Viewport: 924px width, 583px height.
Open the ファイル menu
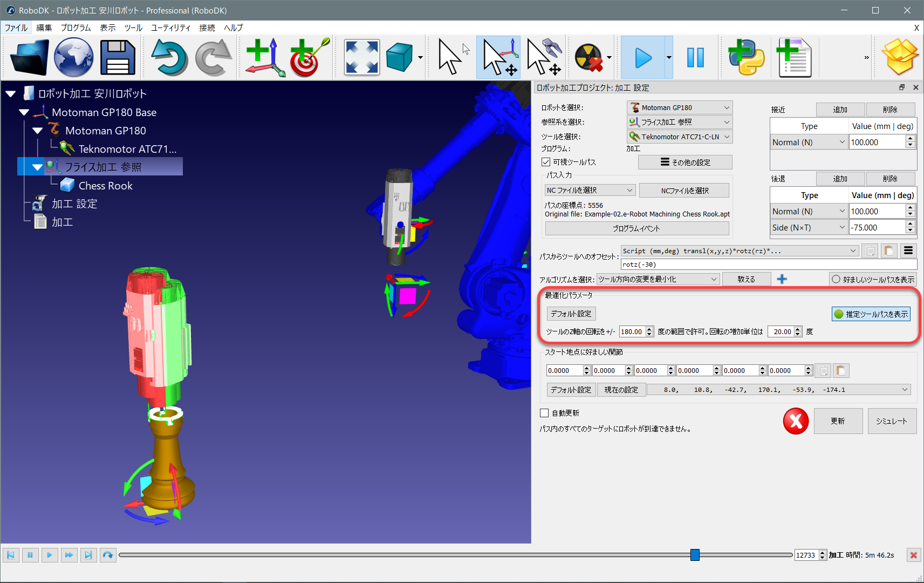[16, 28]
